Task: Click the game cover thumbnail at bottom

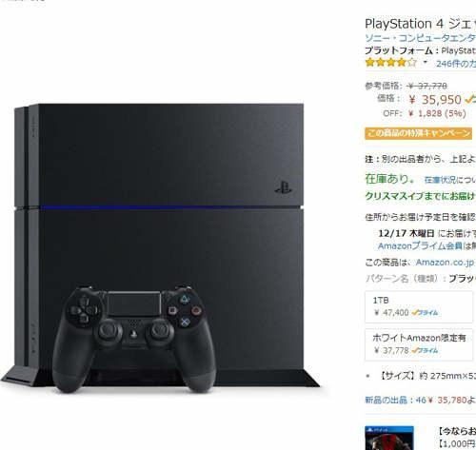Action: point(389,438)
